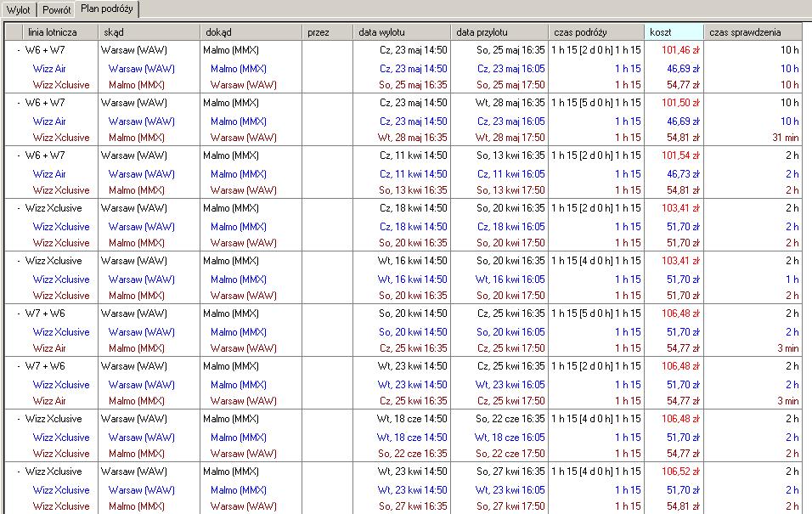Click the czas sprawdzenia column header
The image size is (812, 514).
[x=753, y=32]
